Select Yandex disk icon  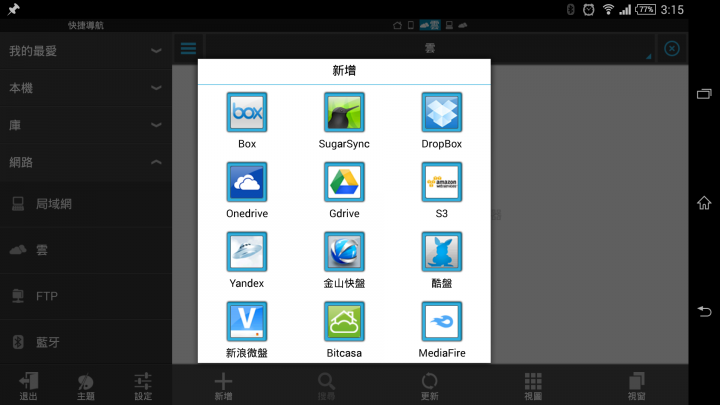247,252
